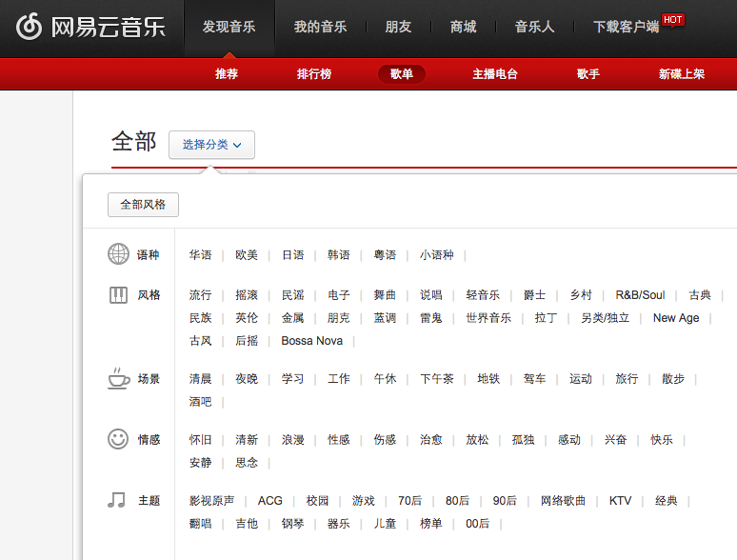Select the 古典 style
This screenshot has width=737, height=560.
(700, 295)
